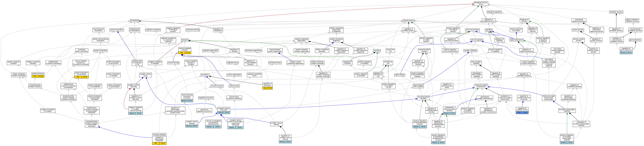Select the 'membrane docking' node
The height and width of the screenshot is (146, 644).
(x=193, y=30)
